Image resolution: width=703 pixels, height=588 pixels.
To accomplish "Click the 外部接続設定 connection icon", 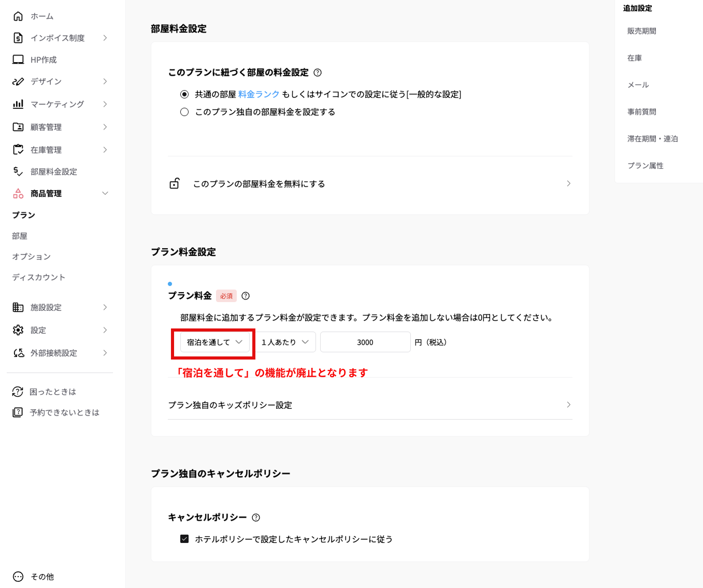I will click(18, 353).
